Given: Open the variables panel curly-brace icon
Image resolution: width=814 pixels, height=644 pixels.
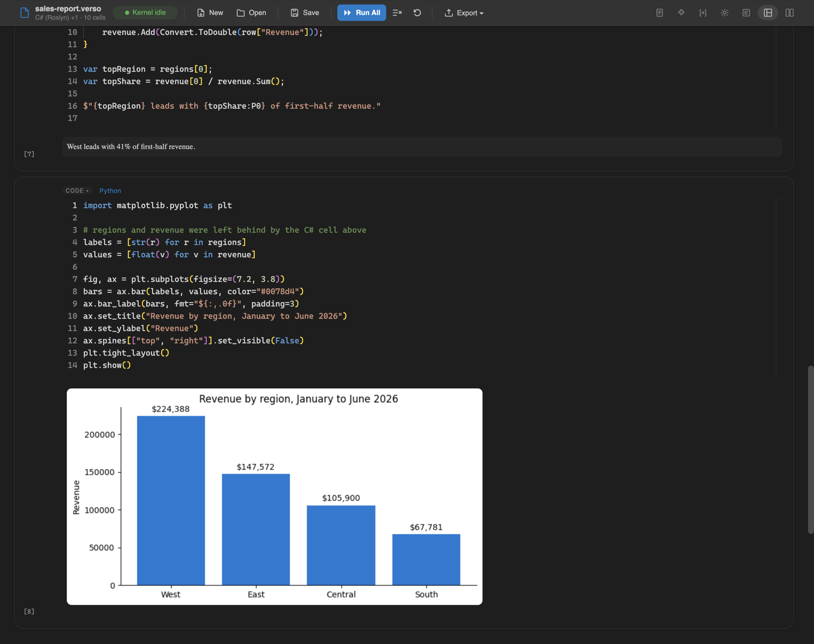Looking at the screenshot, I should pyautogui.click(x=703, y=13).
